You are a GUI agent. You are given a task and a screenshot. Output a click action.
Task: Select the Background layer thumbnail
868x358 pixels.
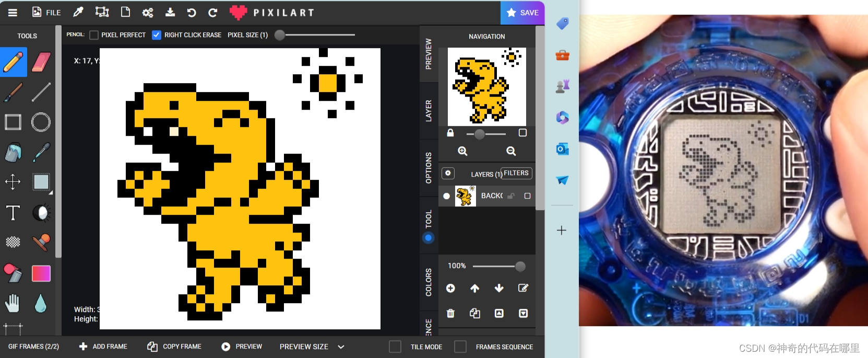coord(466,196)
